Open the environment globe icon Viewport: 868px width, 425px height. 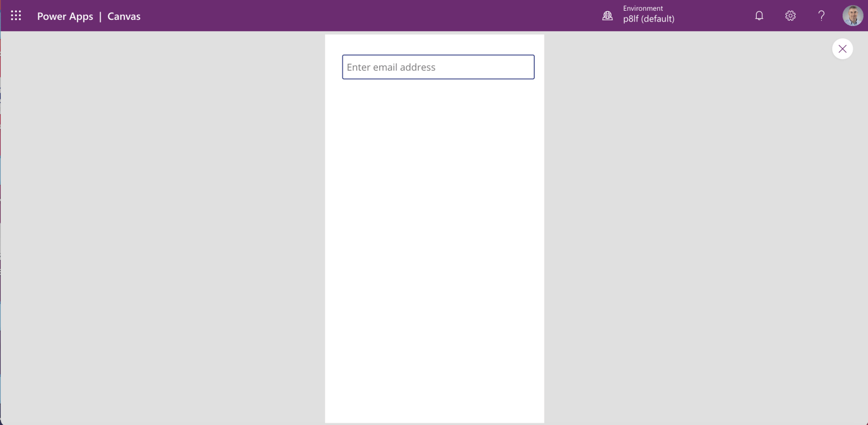(607, 16)
